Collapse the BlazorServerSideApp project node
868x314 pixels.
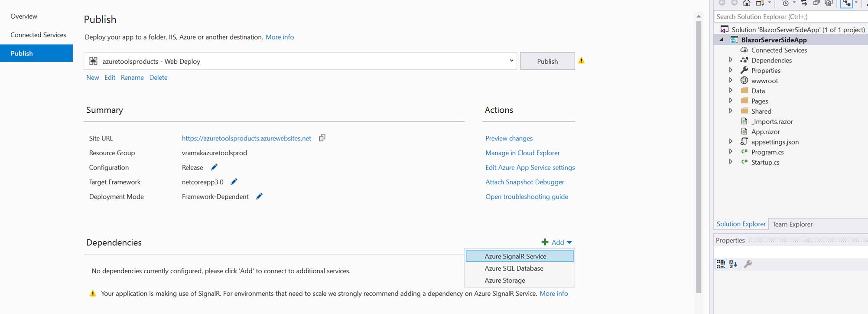[x=722, y=39]
